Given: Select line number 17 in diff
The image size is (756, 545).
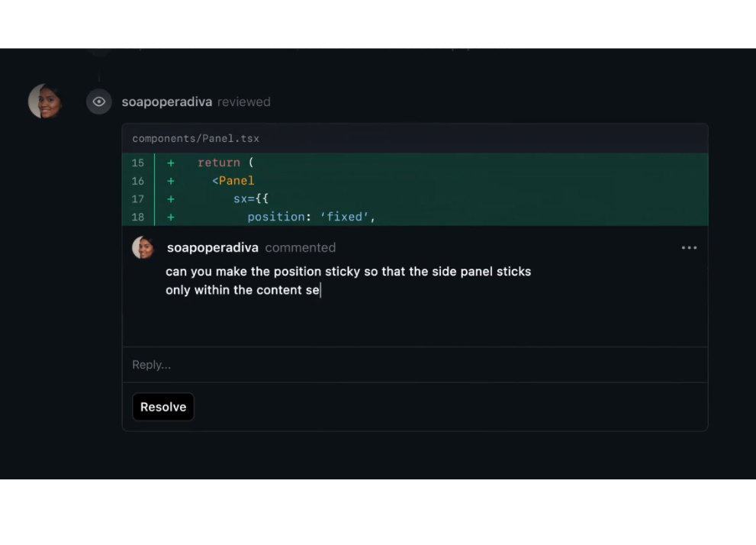Looking at the screenshot, I should point(138,198).
